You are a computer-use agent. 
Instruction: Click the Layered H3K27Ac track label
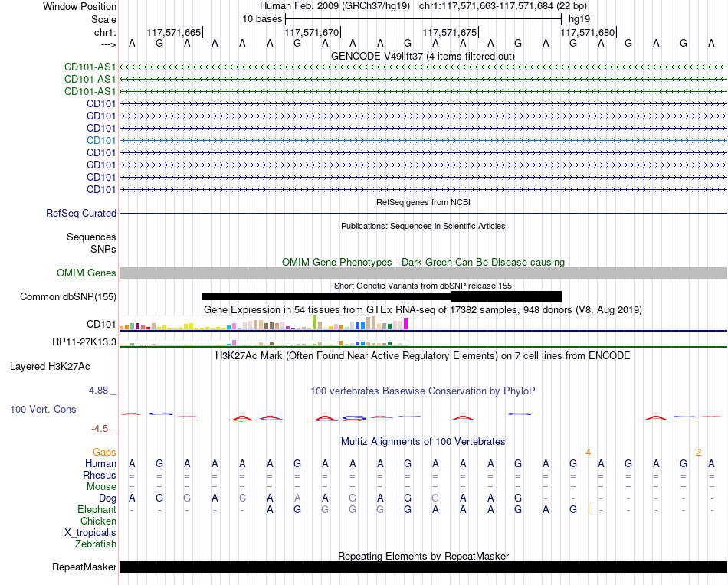tap(50, 367)
